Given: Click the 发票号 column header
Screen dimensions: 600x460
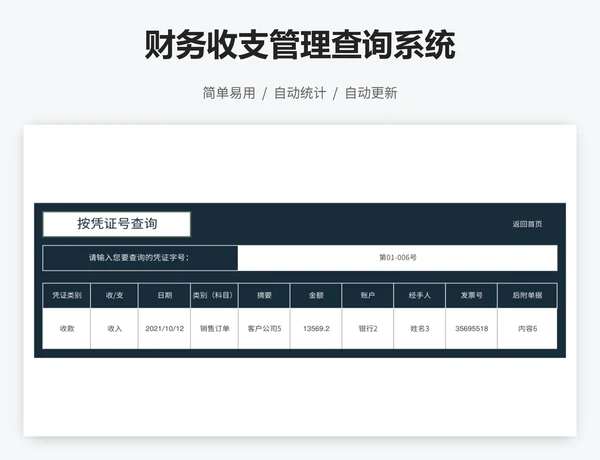Looking at the screenshot, I should 471,295.
